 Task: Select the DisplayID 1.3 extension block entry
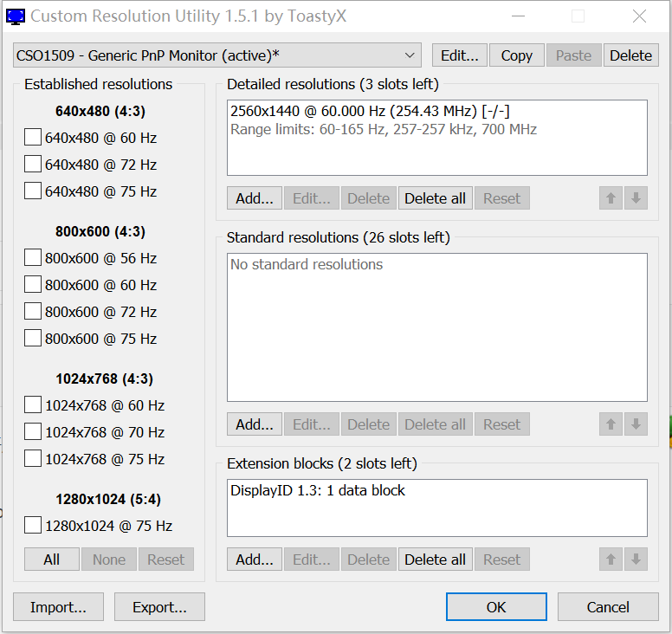click(318, 490)
